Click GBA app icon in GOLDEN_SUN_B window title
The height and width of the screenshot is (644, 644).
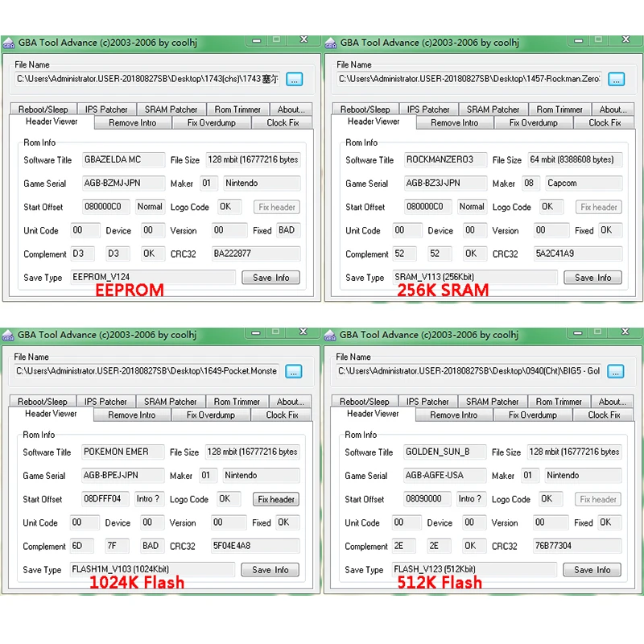coord(330,336)
